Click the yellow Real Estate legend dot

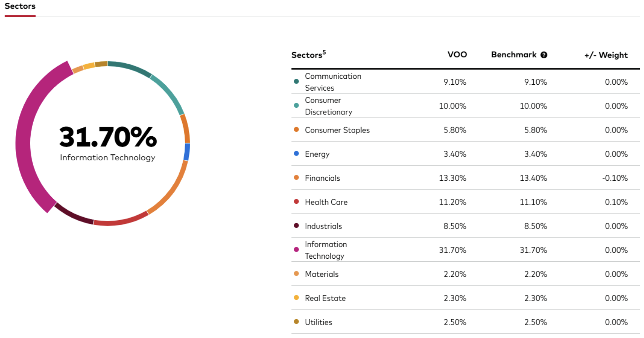click(x=296, y=298)
